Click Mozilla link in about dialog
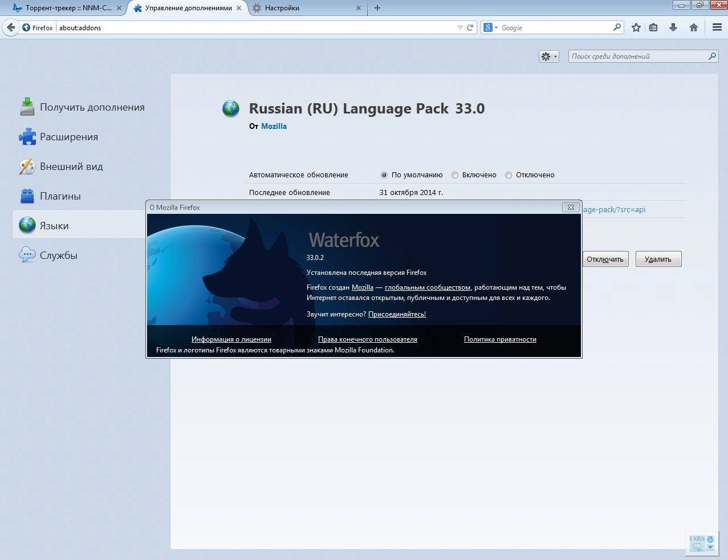Viewport: 728px width, 560px height. 363,287
